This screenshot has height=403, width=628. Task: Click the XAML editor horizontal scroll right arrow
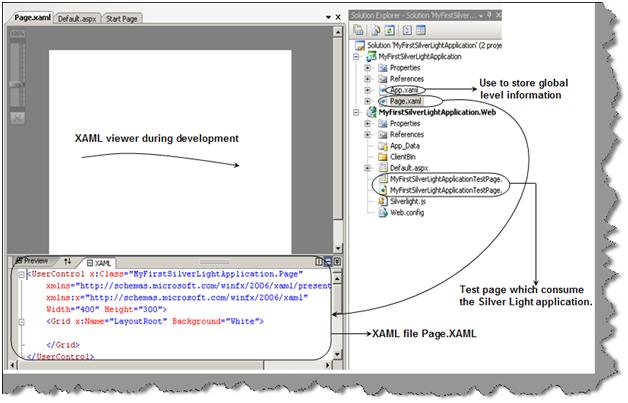click(328, 365)
